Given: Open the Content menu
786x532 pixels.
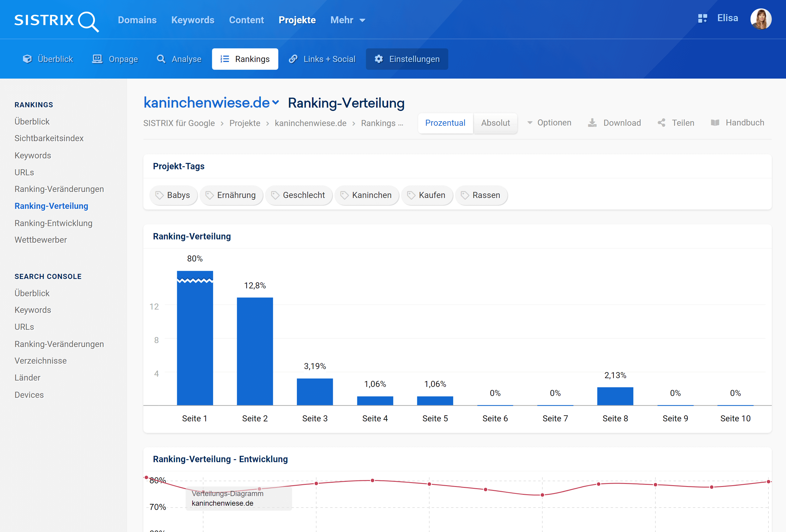Looking at the screenshot, I should pyautogui.click(x=247, y=20).
